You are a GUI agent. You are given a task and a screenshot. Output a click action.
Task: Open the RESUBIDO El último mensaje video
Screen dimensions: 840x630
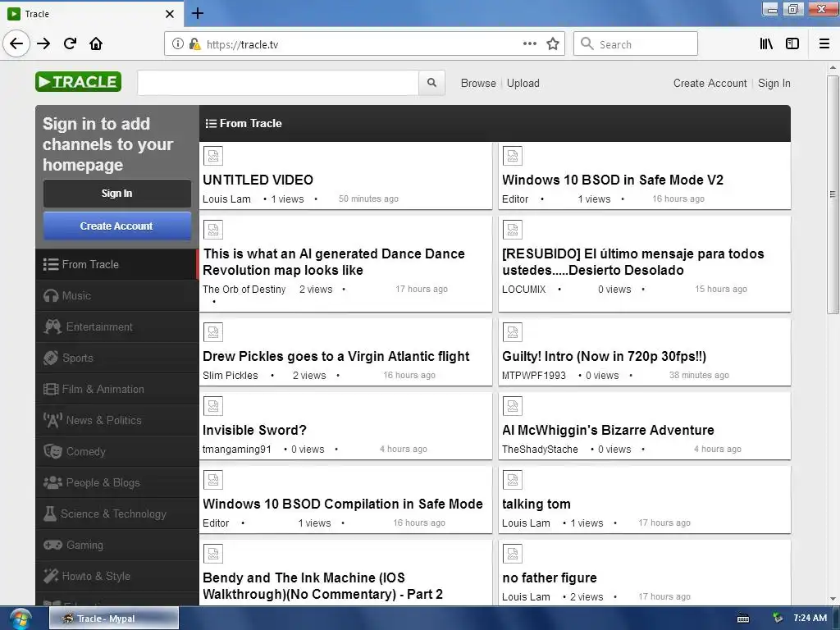pos(632,262)
